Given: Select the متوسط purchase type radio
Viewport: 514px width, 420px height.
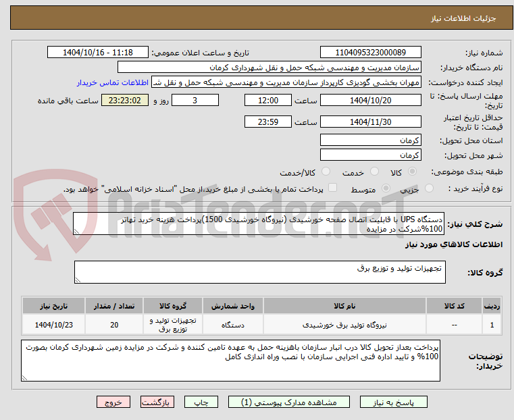Looking at the screenshot, I should [386, 188].
